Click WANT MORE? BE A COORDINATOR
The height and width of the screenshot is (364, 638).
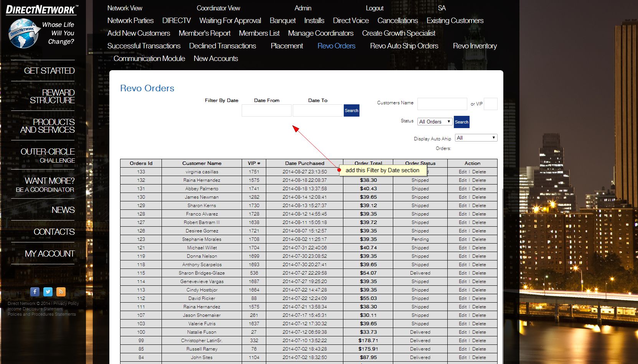pos(45,184)
